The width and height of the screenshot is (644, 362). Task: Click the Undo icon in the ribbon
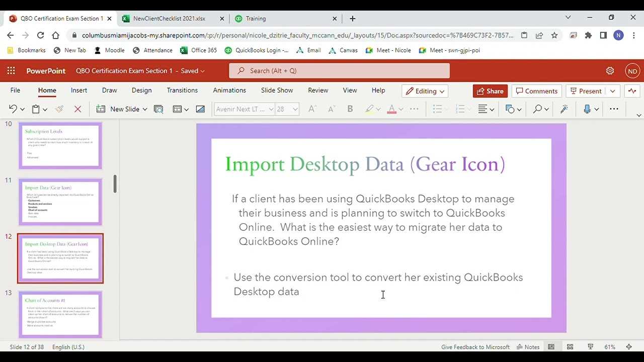[x=13, y=109]
